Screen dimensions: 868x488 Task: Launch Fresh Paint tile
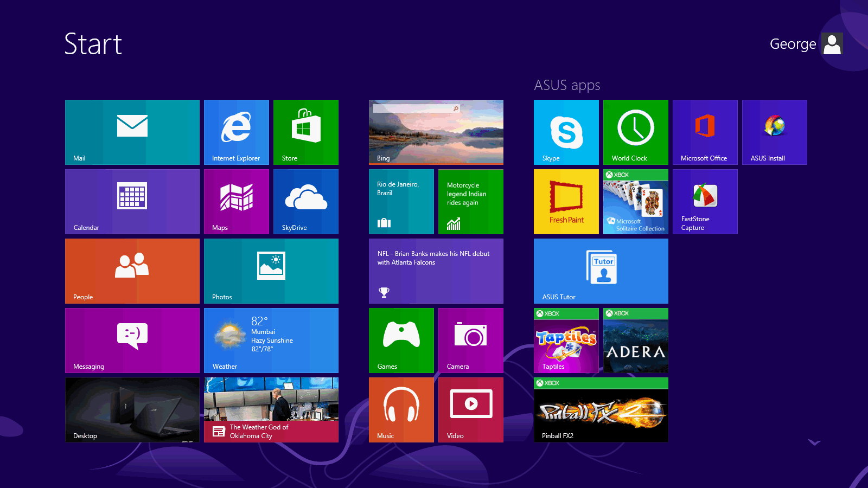tap(566, 202)
